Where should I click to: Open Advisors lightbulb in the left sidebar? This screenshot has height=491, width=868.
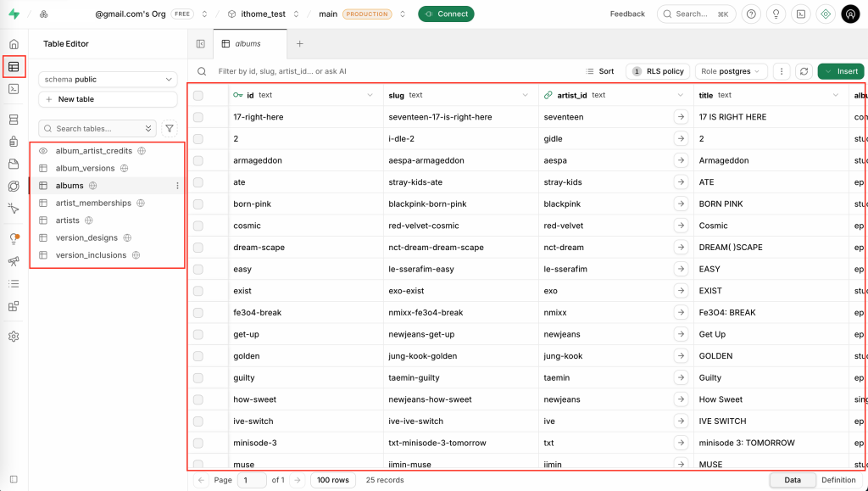(x=14, y=238)
